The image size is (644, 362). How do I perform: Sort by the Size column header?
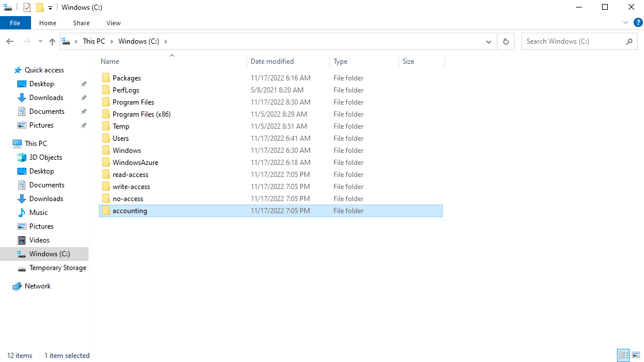408,61
